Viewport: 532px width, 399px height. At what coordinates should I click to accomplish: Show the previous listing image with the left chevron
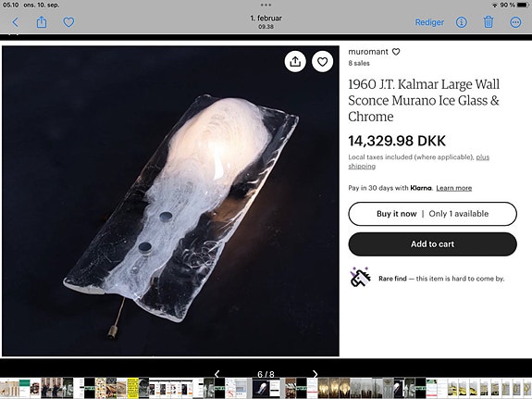217,374
